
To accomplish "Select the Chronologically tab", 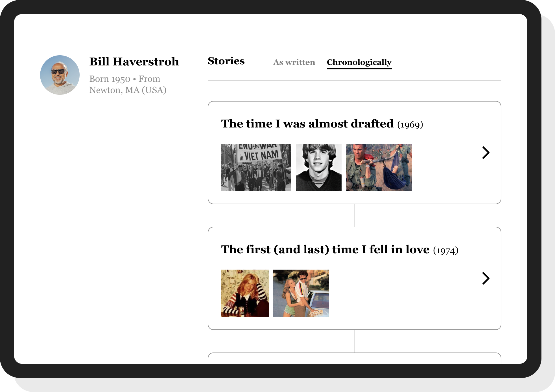I will pyautogui.click(x=359, y=63).
